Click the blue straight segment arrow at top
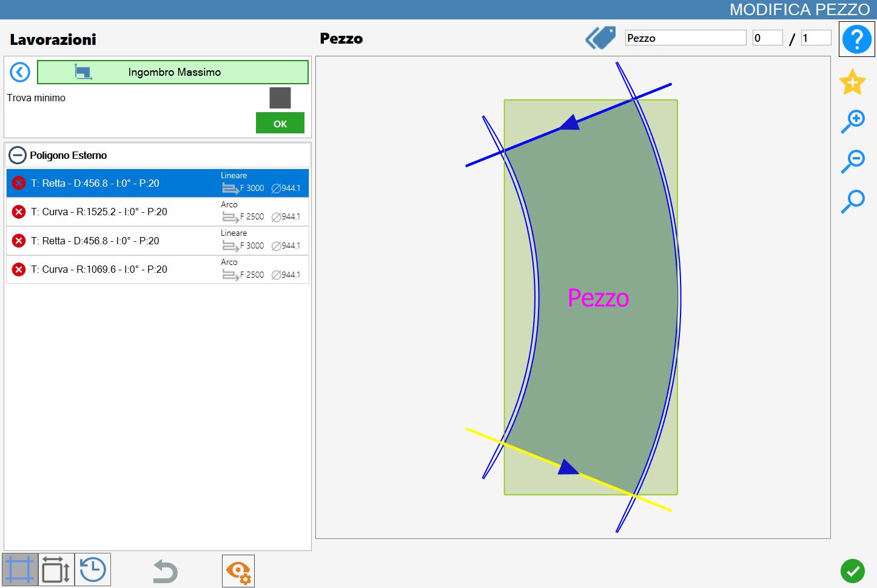Image resolution: width=877 pixels, height=588 pixels. [x=570, y=123]
